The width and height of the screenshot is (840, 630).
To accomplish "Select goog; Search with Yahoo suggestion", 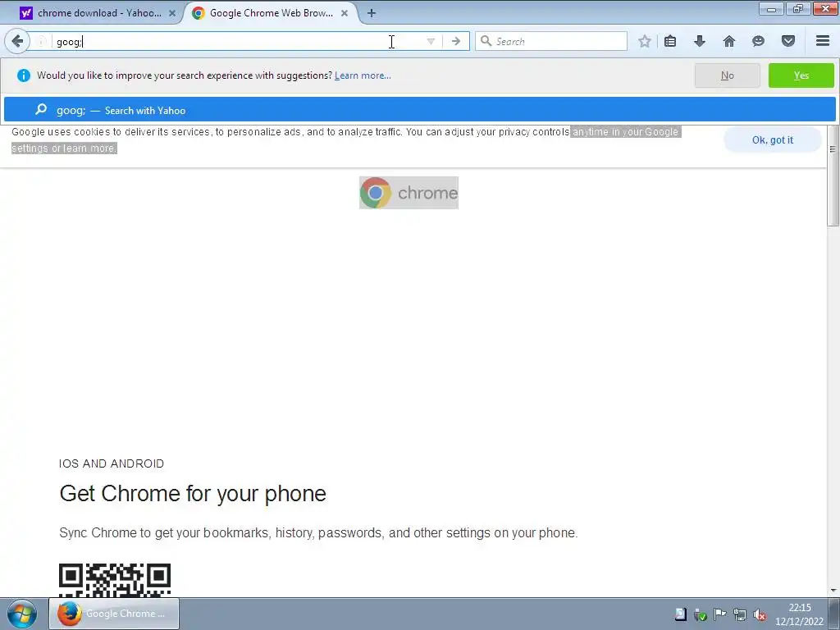I will click(x=419, y=111).
